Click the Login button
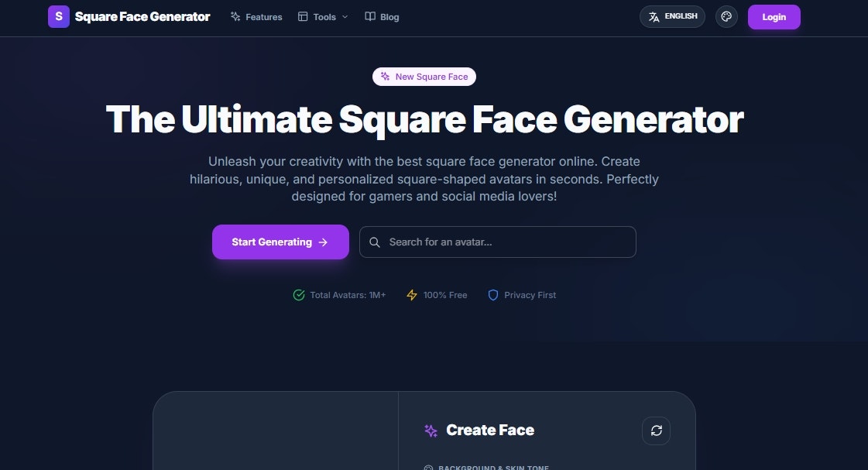 774,16
